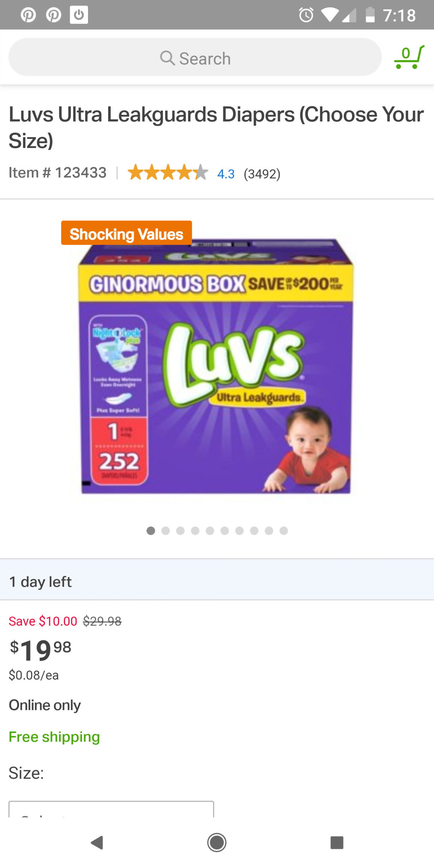This screenshot has height=868, width=434.
Task: Tap the 4.3 rating link
Action: tap(226, 174)
